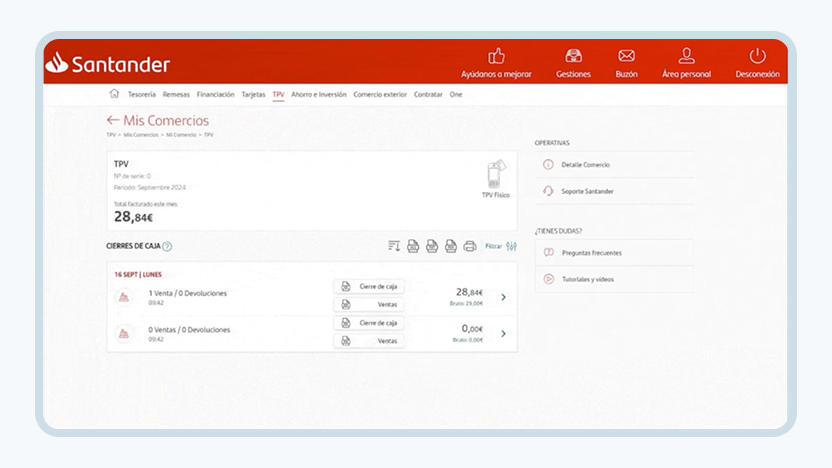
Task: Open the Gestiones icon
Action: point(573,56)
